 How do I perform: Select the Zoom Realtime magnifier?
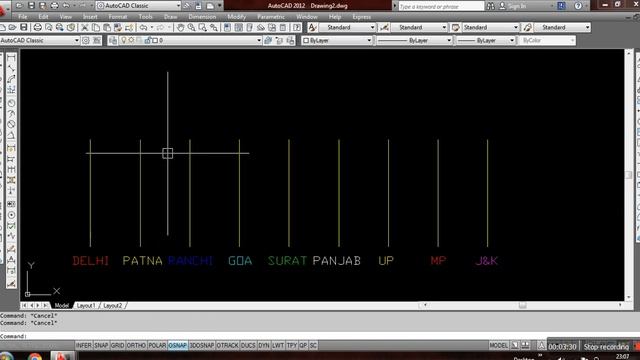(x=191, y=27)
